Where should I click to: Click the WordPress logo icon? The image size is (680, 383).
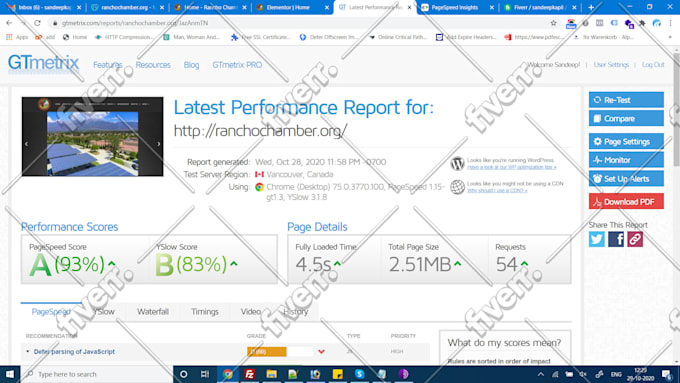point(457,164)
